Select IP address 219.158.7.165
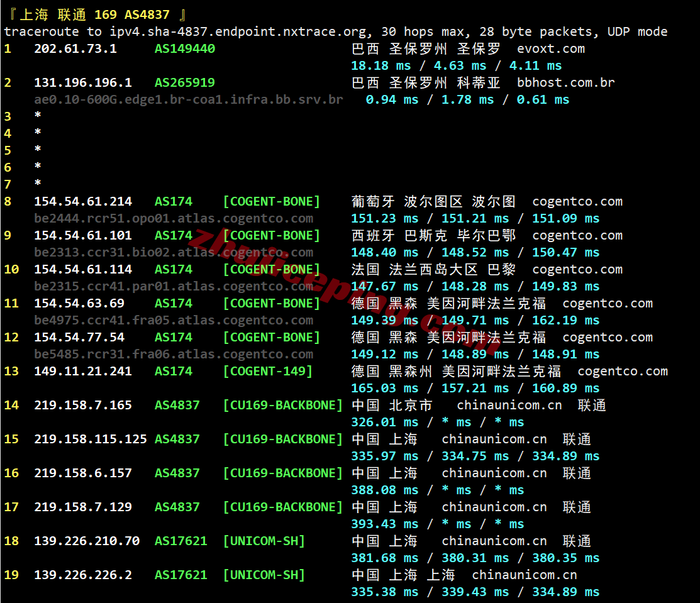This screenshot has height=603, width=700. [83, 405]
